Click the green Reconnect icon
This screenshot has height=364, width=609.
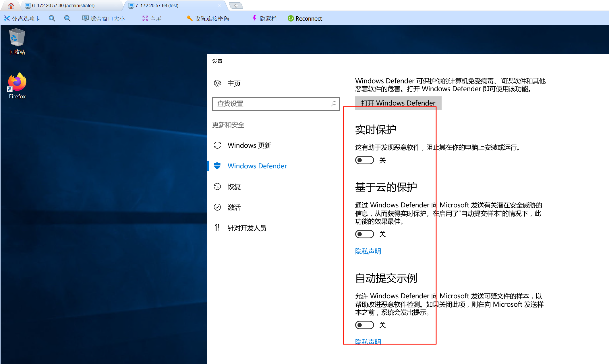291,18
